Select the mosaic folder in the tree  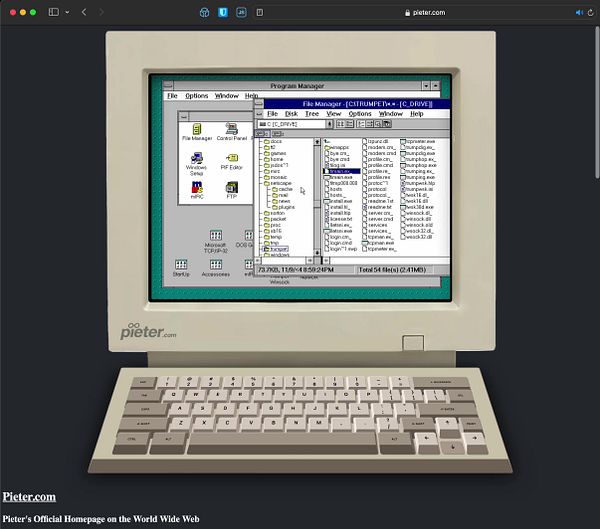[275, 177]
